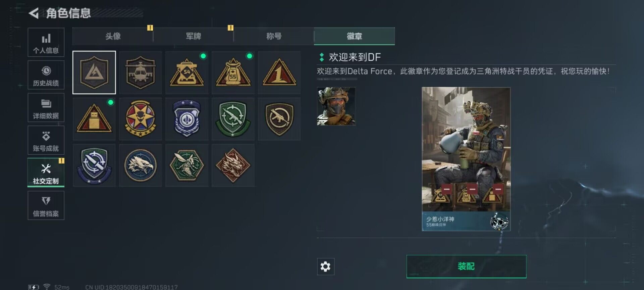Choose the star skull medal badge
This screenshot has width=644, height=290.
[141, 119]
